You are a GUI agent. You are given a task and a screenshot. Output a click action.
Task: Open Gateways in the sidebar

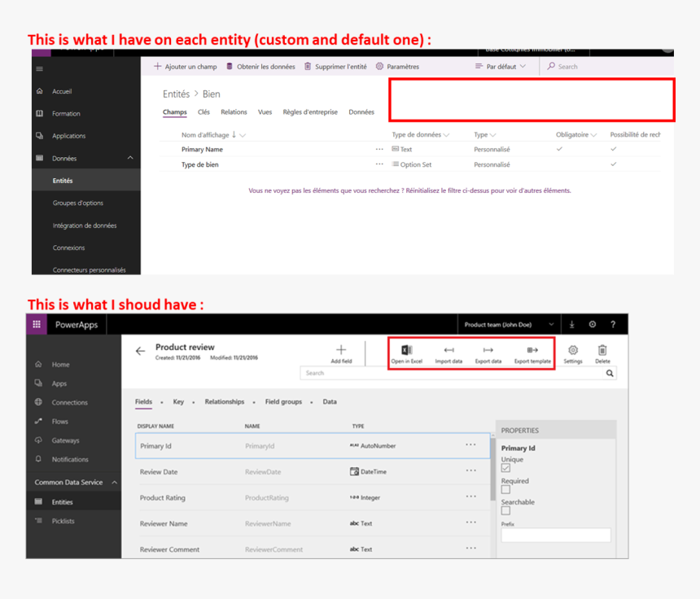pos(65,440)
